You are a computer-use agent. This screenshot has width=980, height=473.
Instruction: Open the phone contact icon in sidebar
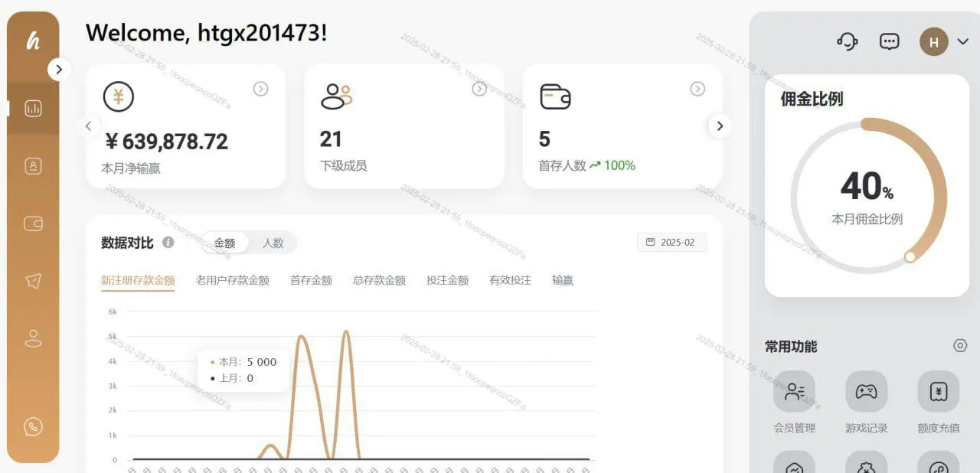pos(33,426)
